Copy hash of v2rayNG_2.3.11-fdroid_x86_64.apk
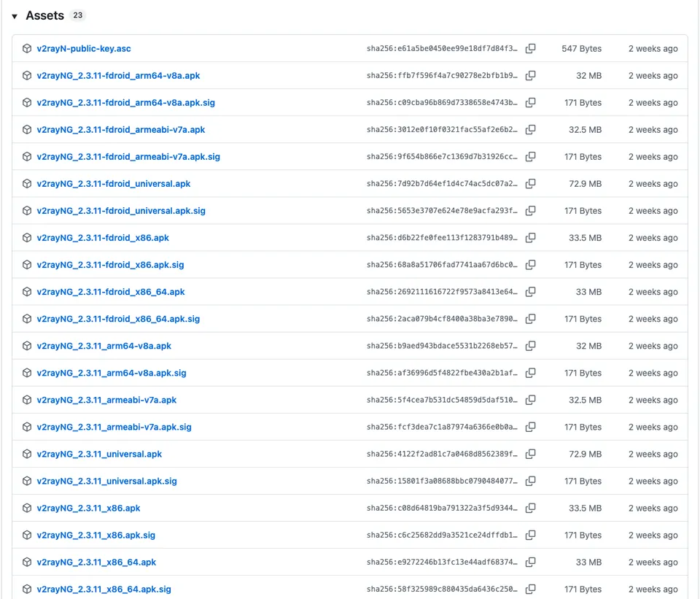Image resolution: width=700 pixels, height=599 pixels. [x=530, y=292]
